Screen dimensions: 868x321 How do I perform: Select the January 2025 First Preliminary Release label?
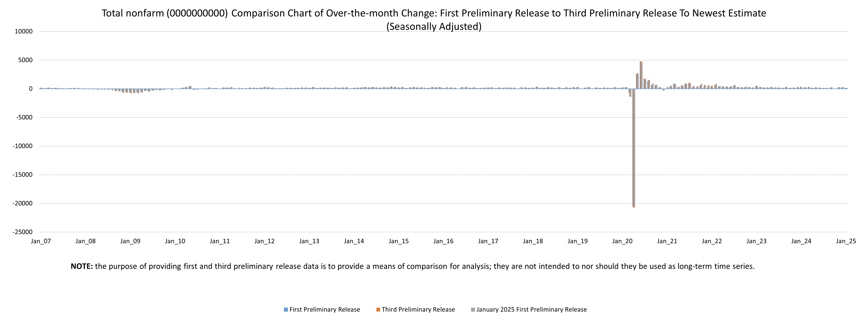coord(531,310)
